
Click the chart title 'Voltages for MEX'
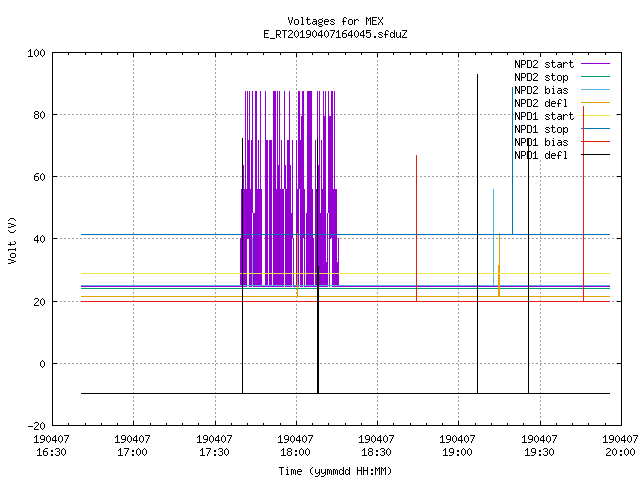coord(335,21)
